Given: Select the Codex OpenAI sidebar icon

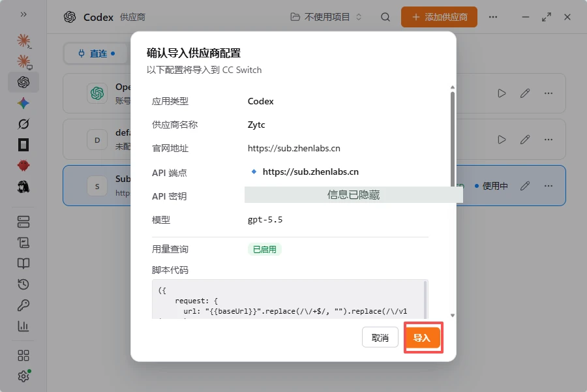Looking at the screenshot, I should [23, 82].
